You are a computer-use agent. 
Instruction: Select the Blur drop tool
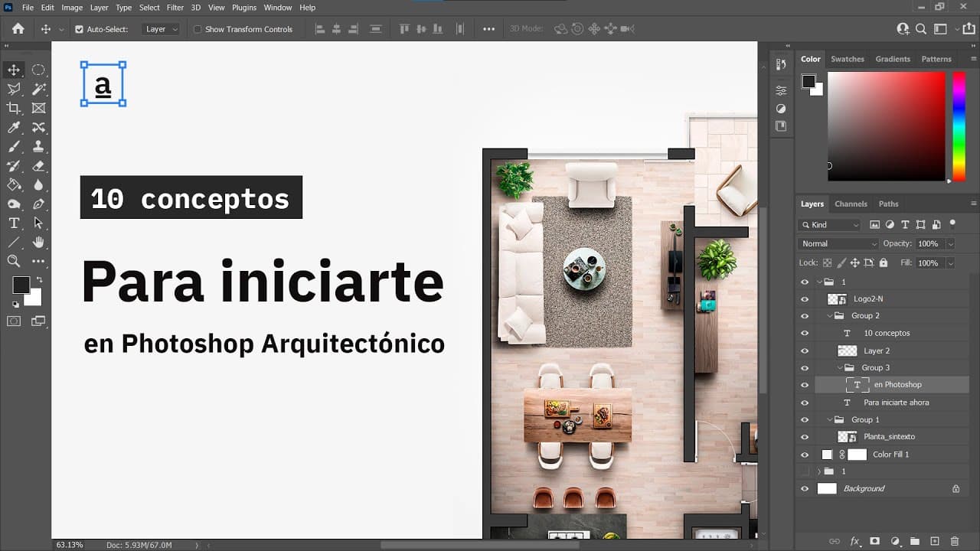[x=38, y=184]
